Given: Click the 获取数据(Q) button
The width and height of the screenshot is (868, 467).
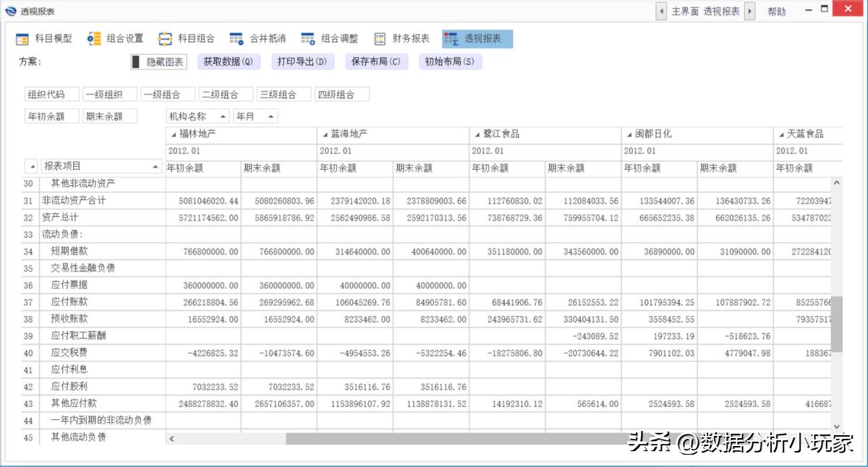Looking at the screenshot, I should click(229, 62).
